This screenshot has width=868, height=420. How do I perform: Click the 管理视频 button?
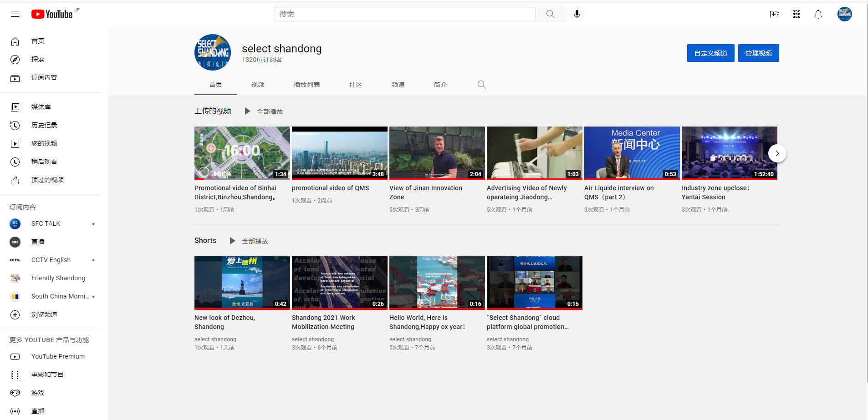point(758,53)
